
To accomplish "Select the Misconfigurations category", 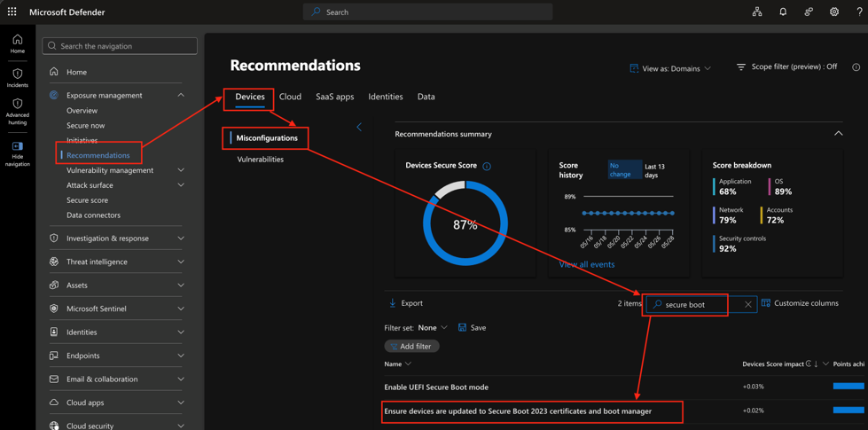I will click(267, 137).
